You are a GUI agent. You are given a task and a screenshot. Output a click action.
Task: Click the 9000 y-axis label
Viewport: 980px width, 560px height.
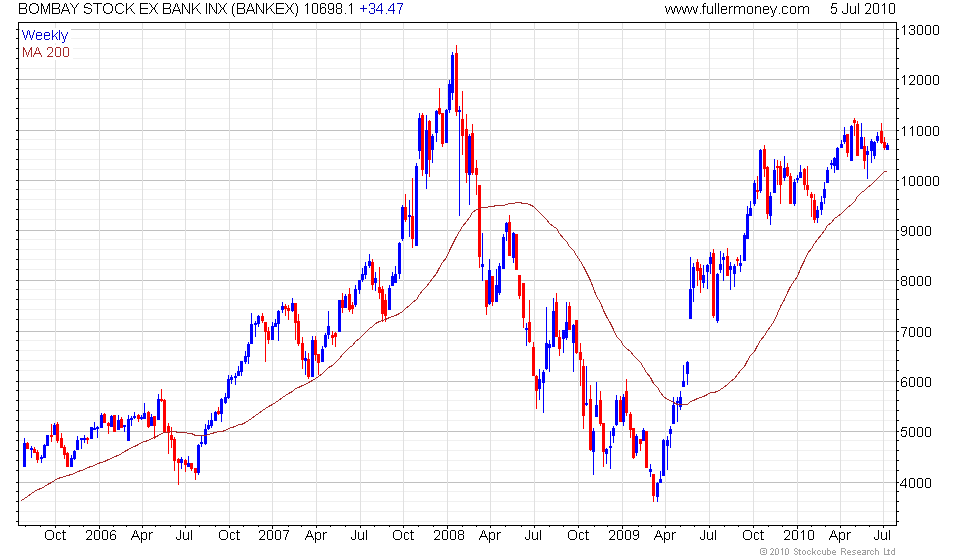(x=916, y=231)
